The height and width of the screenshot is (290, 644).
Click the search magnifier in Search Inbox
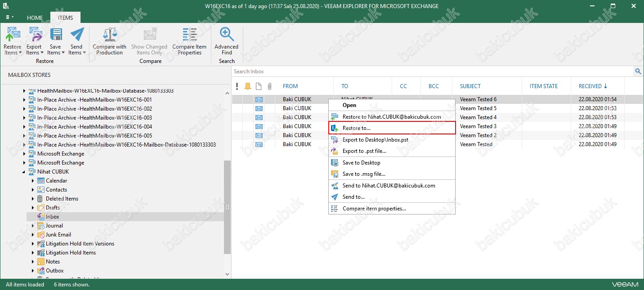coord(638,71)
